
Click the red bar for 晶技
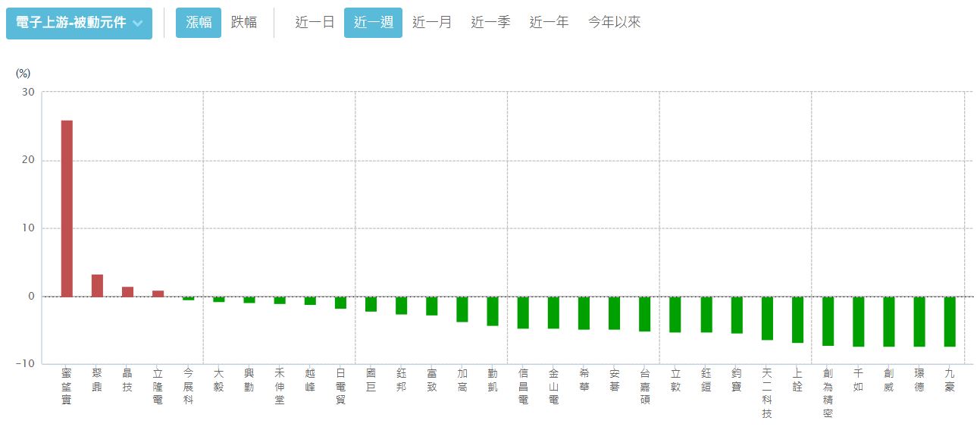click(127, 292)
